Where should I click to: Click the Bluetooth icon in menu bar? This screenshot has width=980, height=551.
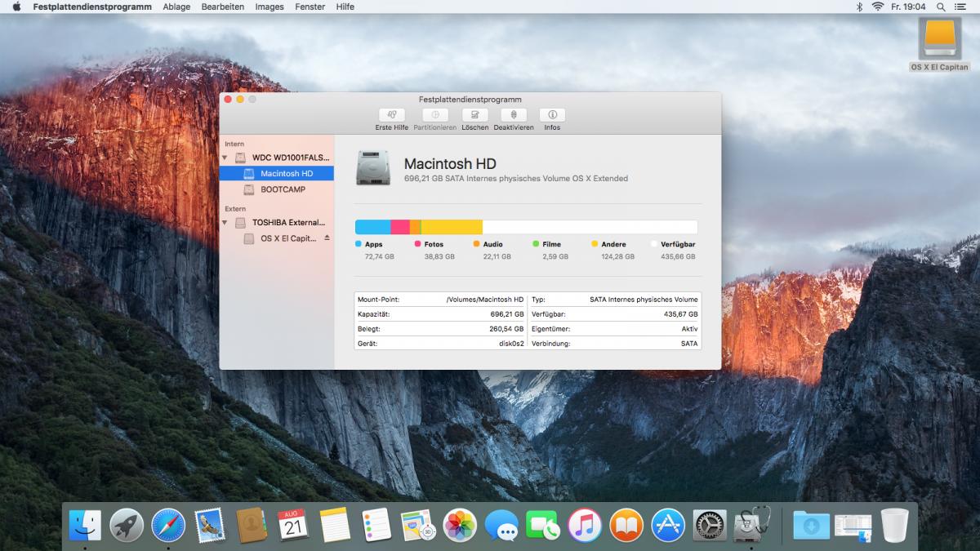tap(858, 7)
